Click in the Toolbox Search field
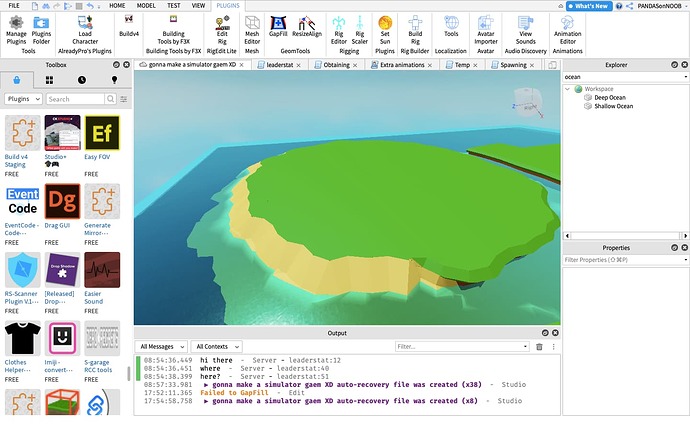The height and width of the screenshot is (431, 690). coord(75,99)
